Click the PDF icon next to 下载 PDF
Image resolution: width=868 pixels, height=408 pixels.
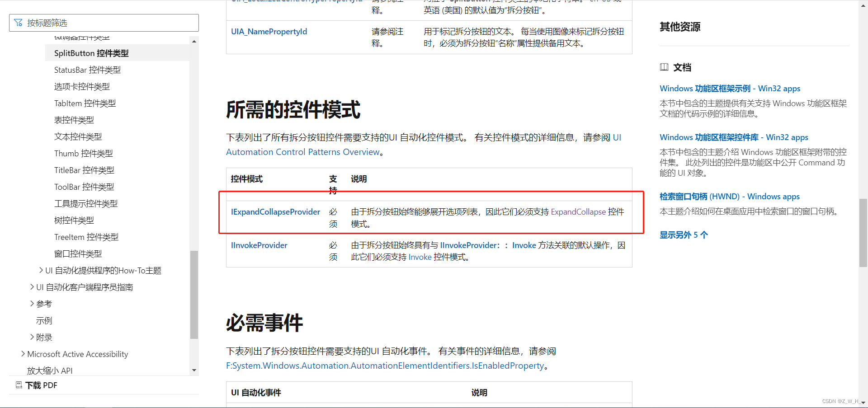click(x=19, y=385)
